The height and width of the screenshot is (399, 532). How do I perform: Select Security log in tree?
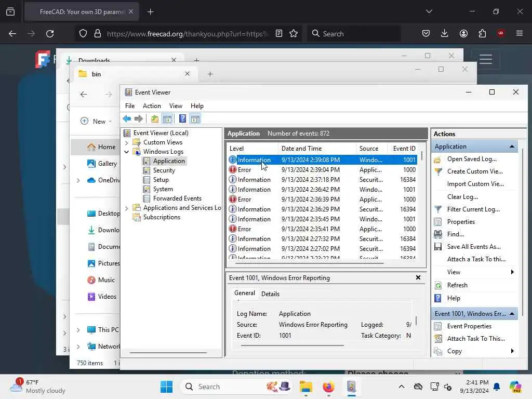coord(164,170)
